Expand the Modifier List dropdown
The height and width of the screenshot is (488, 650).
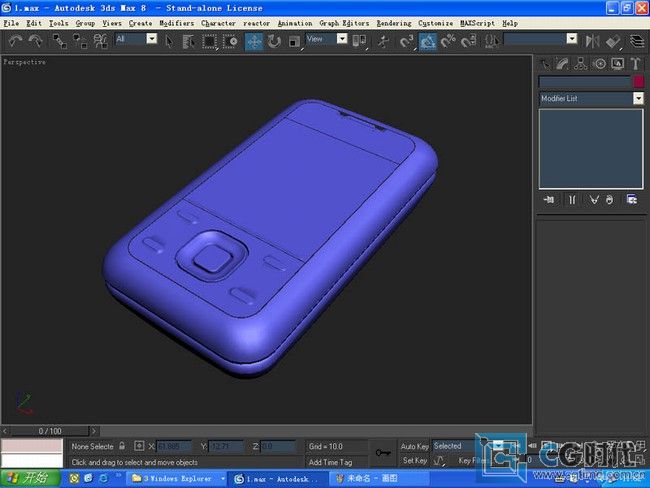coord(638,98)
